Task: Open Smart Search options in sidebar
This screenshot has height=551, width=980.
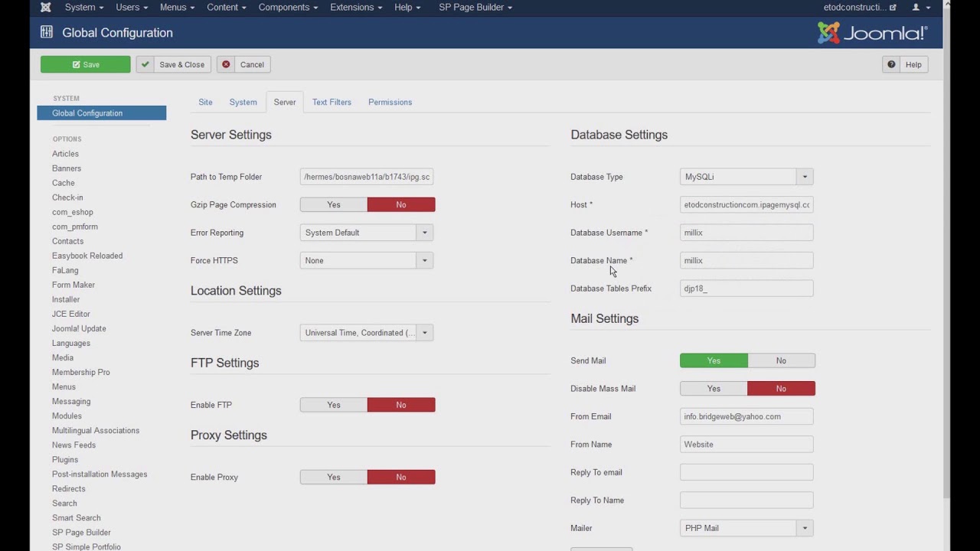Action: point(77,517)
